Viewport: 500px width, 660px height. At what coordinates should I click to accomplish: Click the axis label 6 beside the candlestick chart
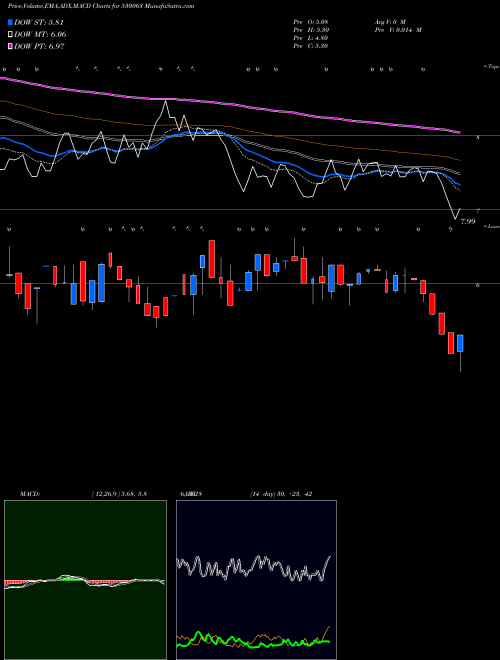point(478,285)
